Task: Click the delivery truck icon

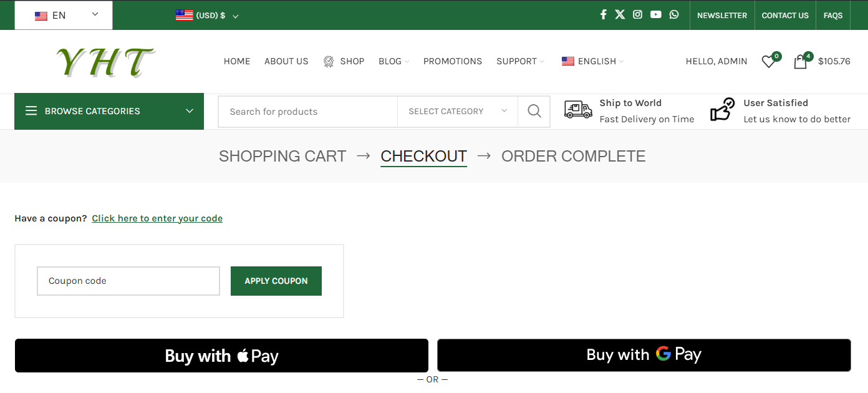Action: (x=578, y=109)
